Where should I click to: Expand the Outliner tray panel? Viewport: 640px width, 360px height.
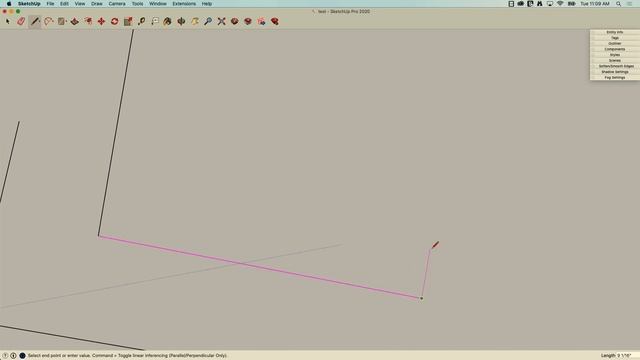click(x=615, y=44)
